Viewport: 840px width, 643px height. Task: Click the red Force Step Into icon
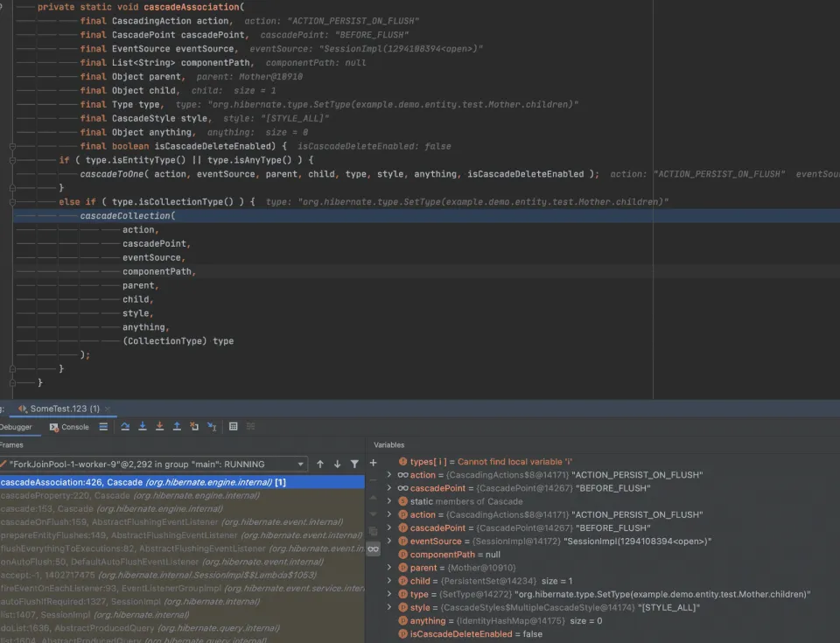159,427
